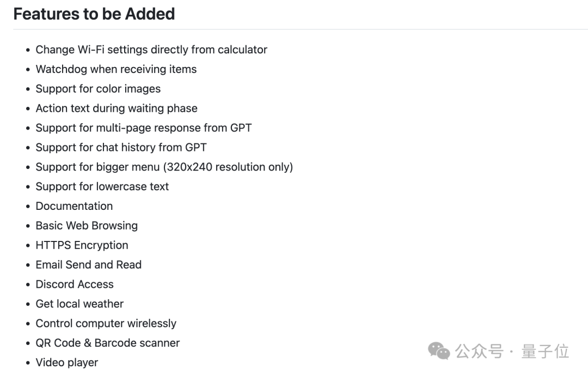Click the "Features to be Added" heading
This screenshot has width=588, height=375.
click(94, 14)
